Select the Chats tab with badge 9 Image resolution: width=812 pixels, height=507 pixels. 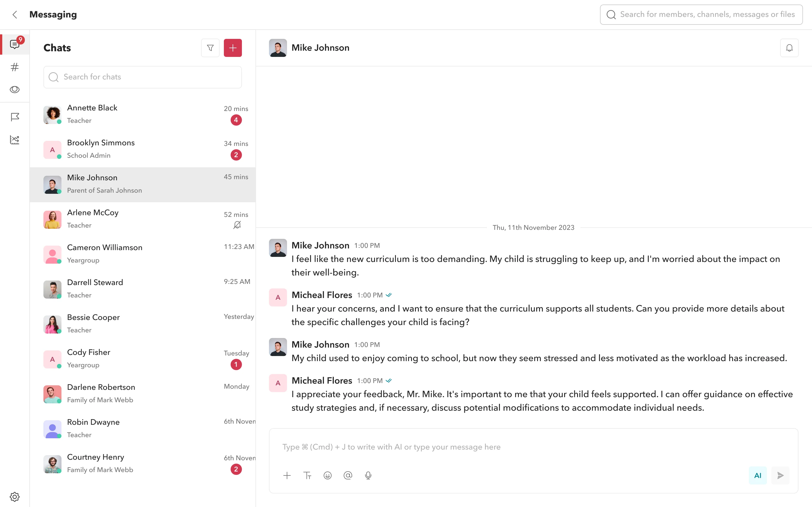pos(14,44)
